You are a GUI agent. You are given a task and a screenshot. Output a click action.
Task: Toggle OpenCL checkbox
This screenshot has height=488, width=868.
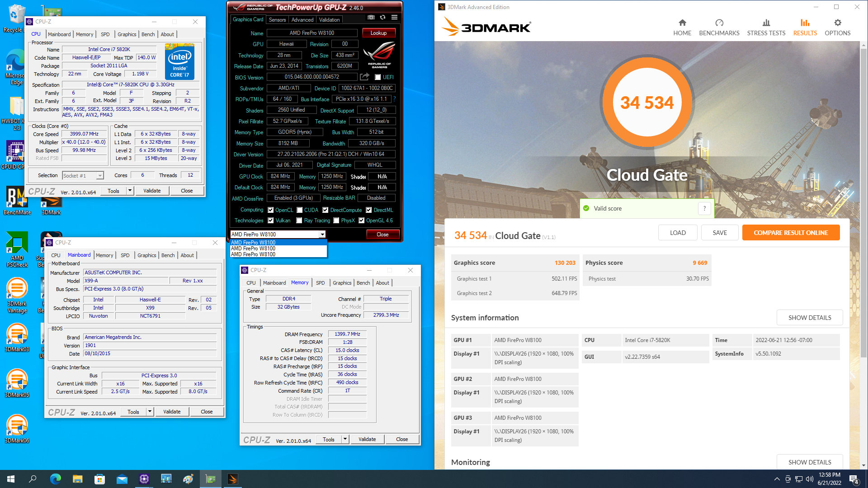270,210
